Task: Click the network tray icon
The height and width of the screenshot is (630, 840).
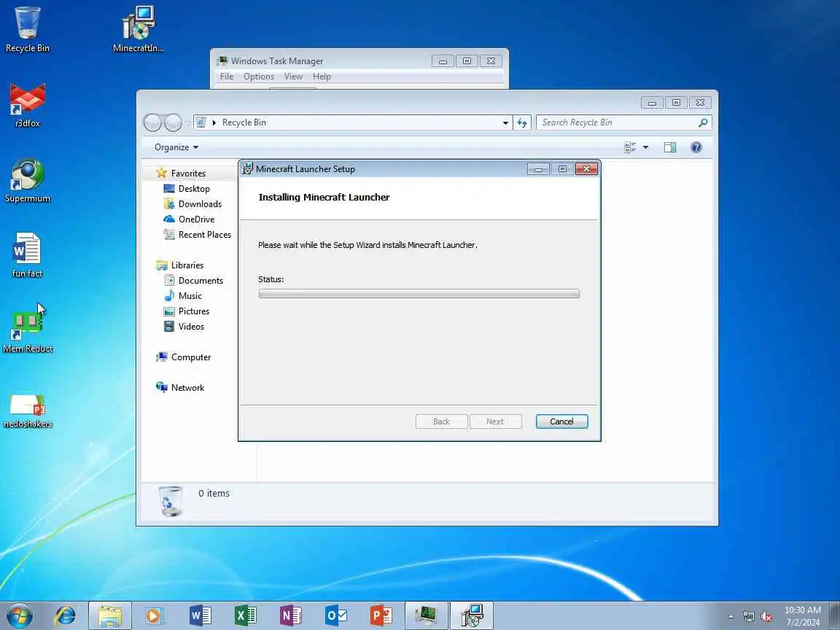Action: (x=748, y=617)
